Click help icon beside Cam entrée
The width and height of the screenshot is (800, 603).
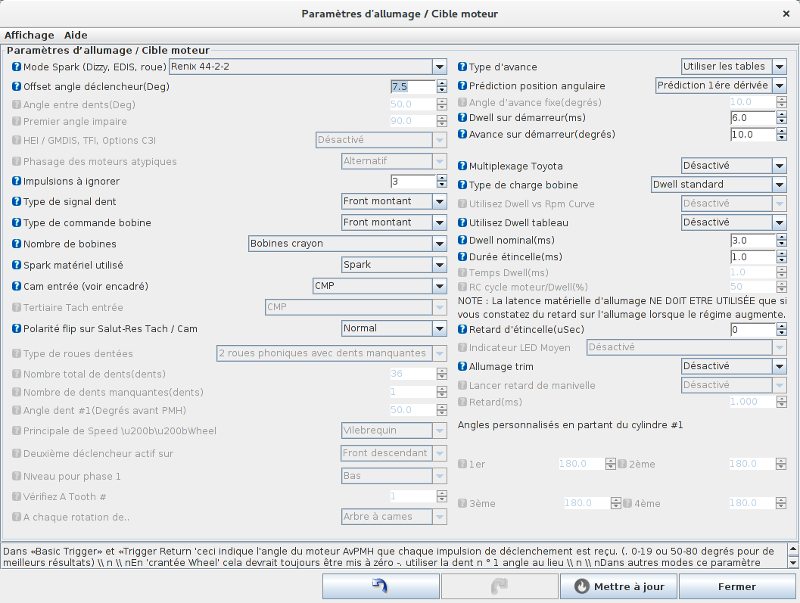[16, 286]
